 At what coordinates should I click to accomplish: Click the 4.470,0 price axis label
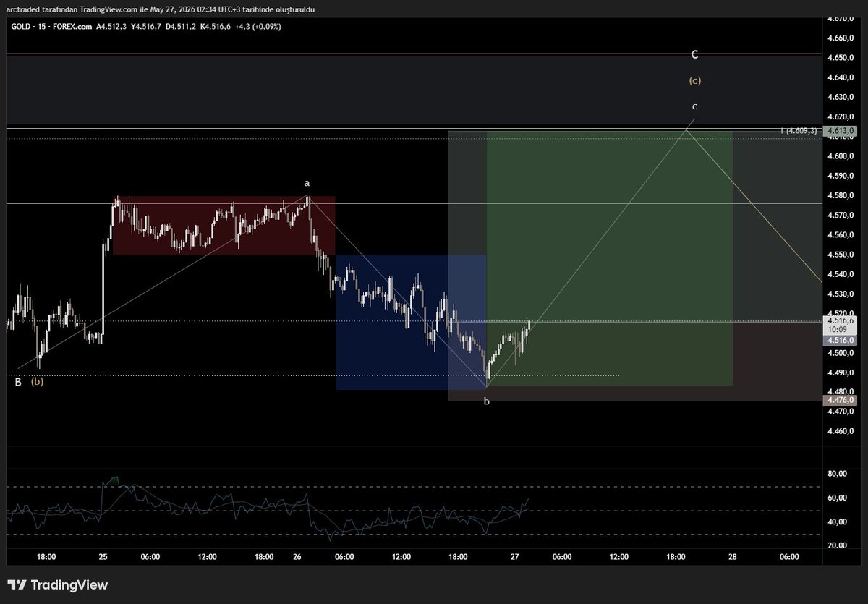pos(841,412)
